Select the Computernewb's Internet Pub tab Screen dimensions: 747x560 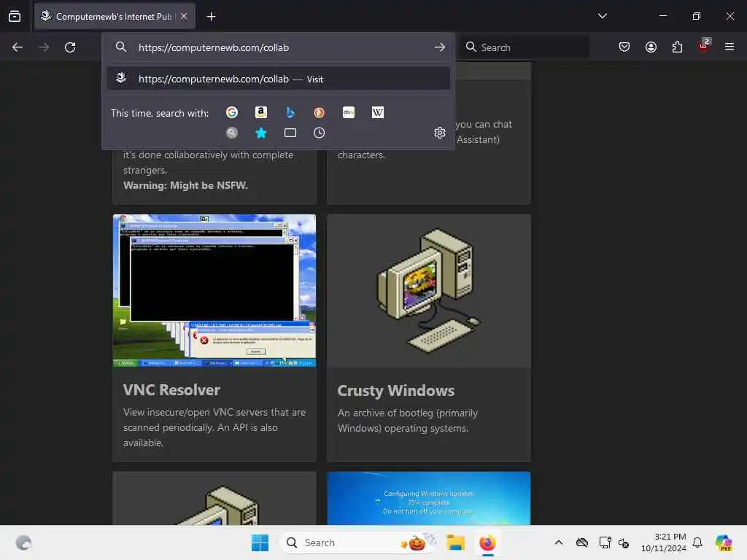click(115, 16)
